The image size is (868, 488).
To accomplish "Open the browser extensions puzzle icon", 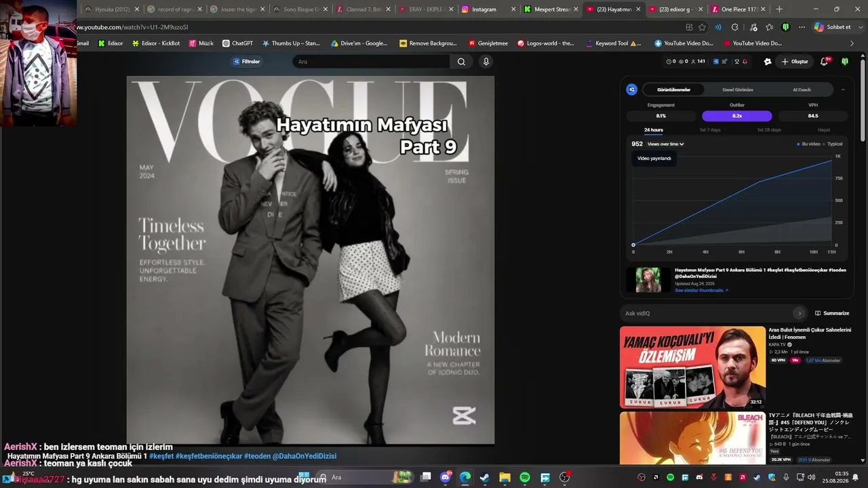I will point(735,27).
